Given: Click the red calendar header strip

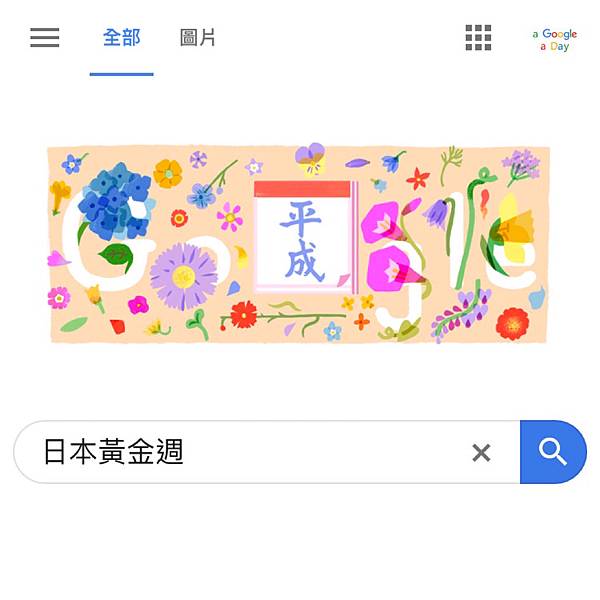Looking at the screenshot, I should 302,189.
